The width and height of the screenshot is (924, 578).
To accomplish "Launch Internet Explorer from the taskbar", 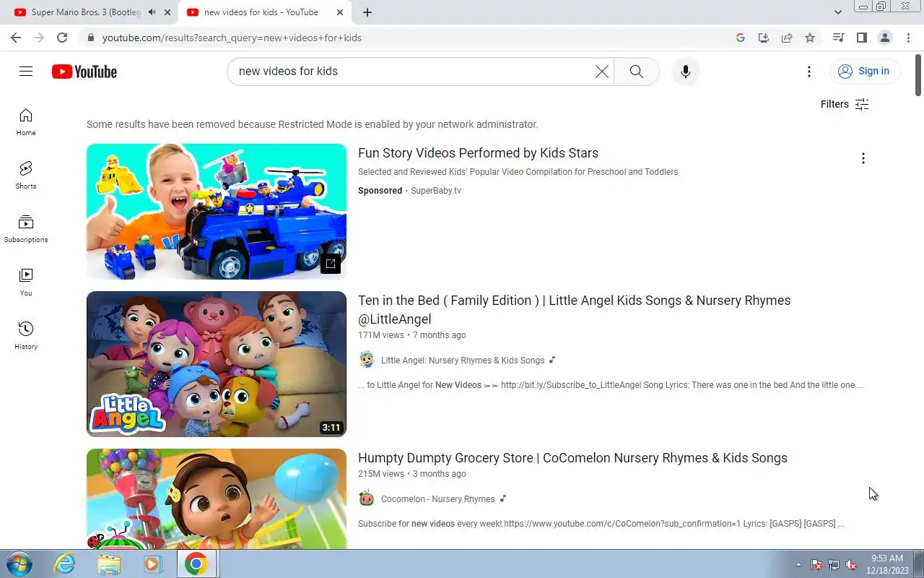I will (x=65, y=564).
